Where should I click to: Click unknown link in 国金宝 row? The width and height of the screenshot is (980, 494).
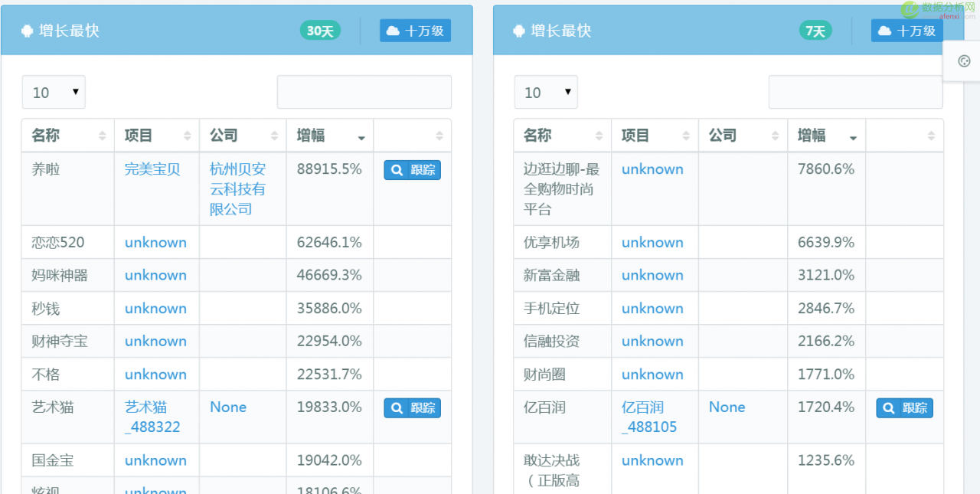point(155,461)
